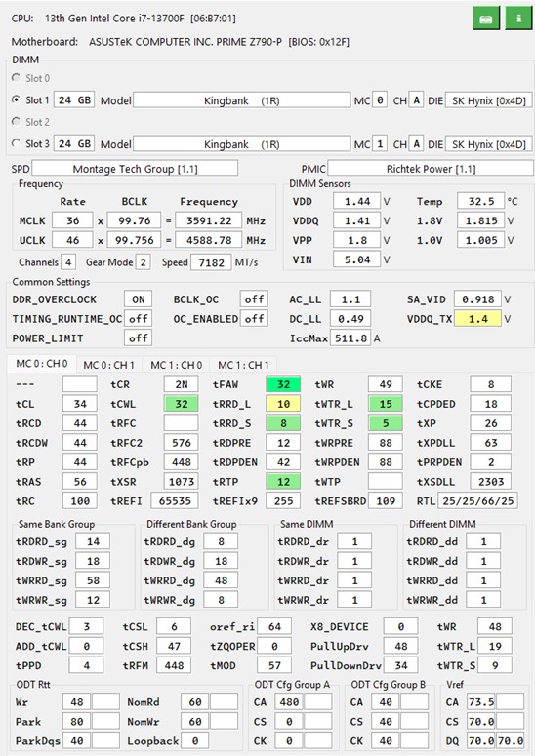Click the tXSR value 1073

click(182, 481)
